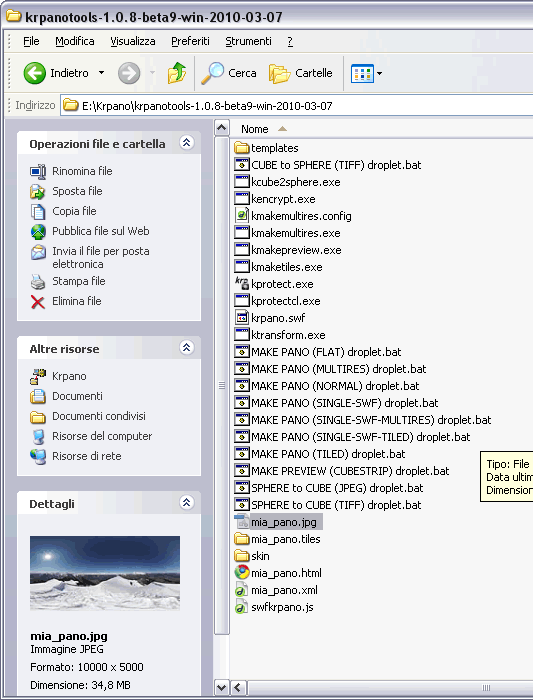Click the green Indietro back arrow icon
This screenshot has width=533, height=700.
coord(34,73)
